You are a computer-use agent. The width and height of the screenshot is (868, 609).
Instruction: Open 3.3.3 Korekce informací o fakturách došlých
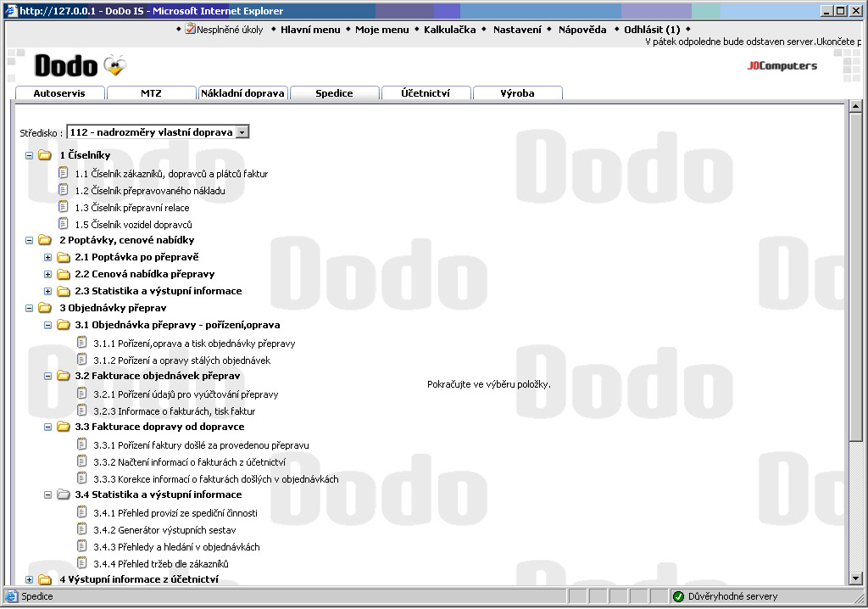216,479
